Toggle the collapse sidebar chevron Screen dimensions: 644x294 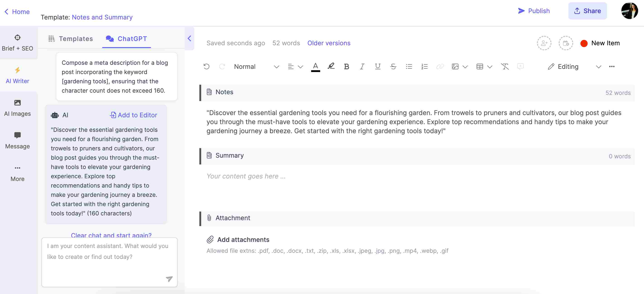(x=189, y=38)
